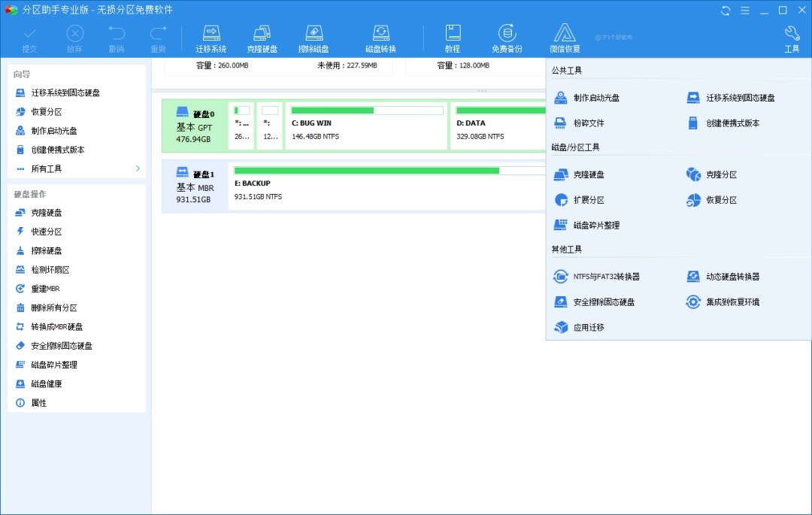Open the 迁移系统 toolbar tool
812x515 pixels.
211,39
